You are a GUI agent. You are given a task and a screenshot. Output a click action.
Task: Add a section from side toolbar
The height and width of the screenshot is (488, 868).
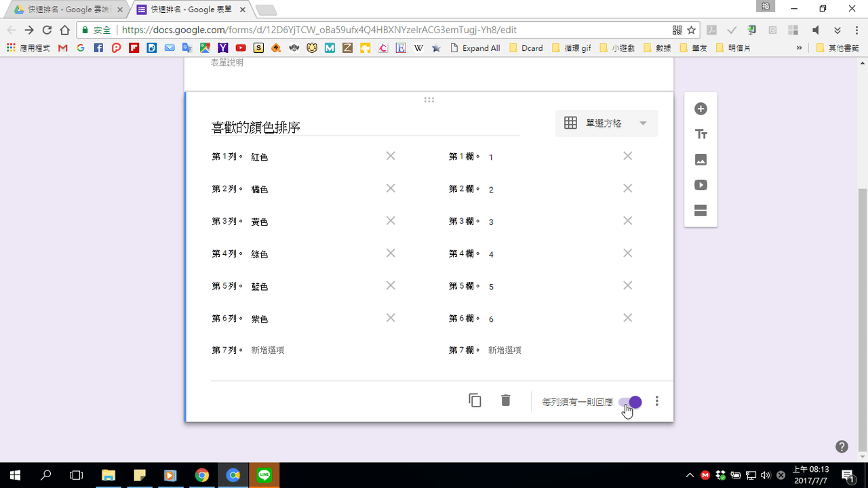(x=701, y=210)
